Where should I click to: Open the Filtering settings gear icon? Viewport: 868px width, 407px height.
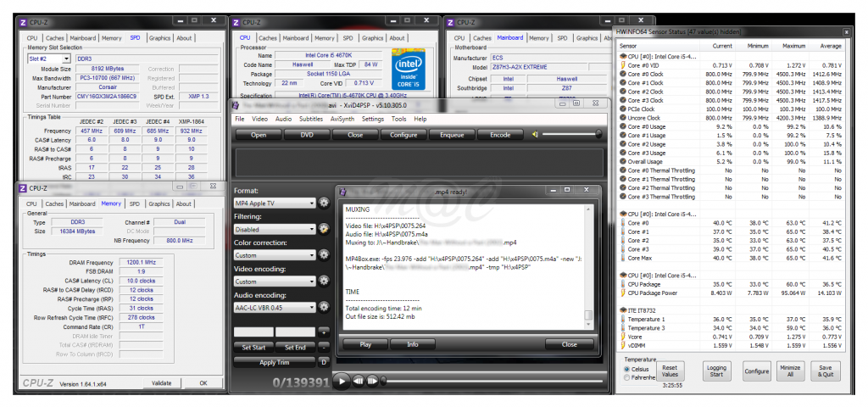pyautogui.click(x=323, y=229)
